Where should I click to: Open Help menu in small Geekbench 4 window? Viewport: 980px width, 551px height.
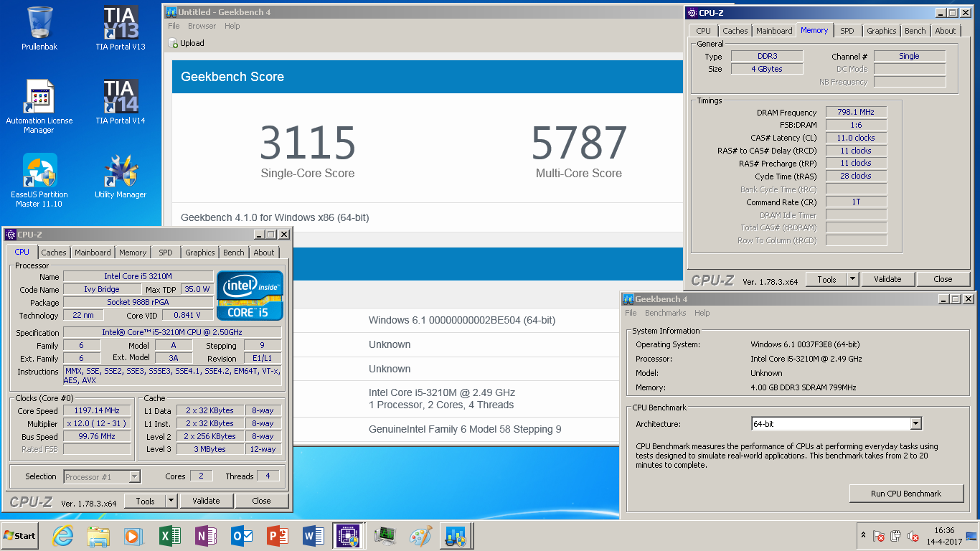pyautogui.click(x=702, y=313)
